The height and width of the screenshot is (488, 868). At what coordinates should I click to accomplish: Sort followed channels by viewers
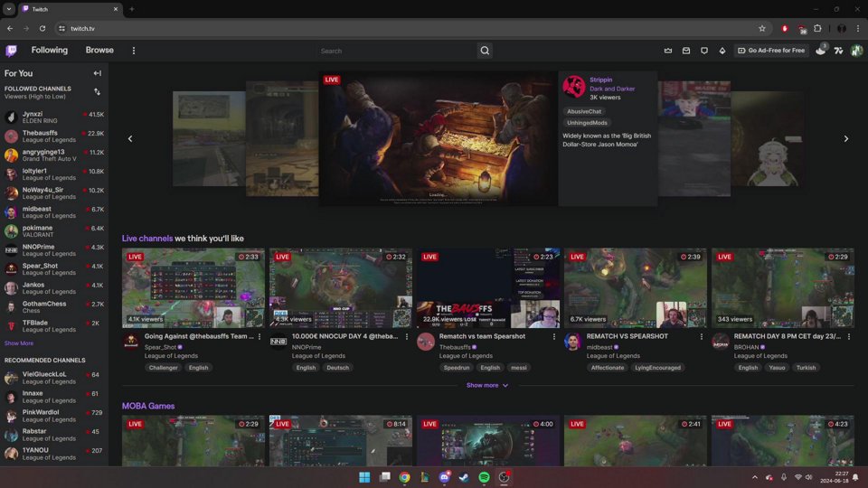97,91
